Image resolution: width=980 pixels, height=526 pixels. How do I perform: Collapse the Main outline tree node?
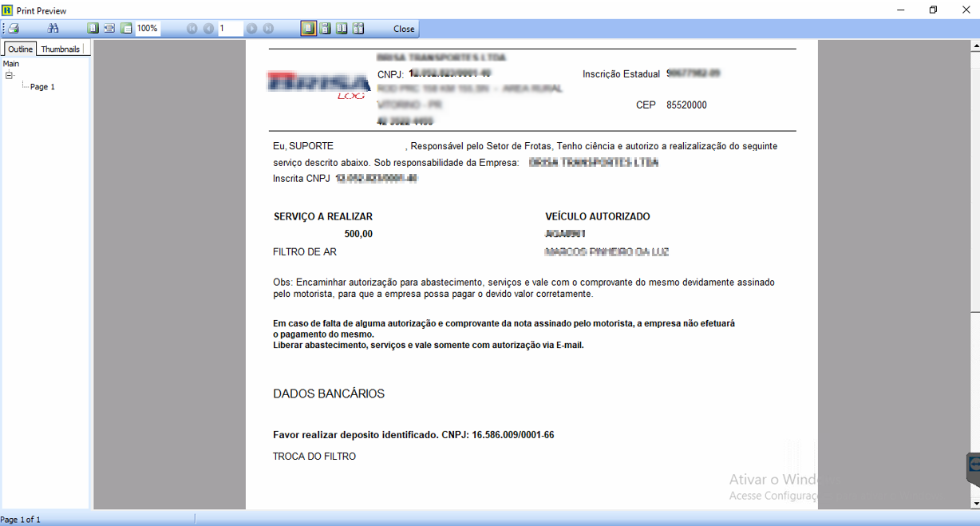10,75
